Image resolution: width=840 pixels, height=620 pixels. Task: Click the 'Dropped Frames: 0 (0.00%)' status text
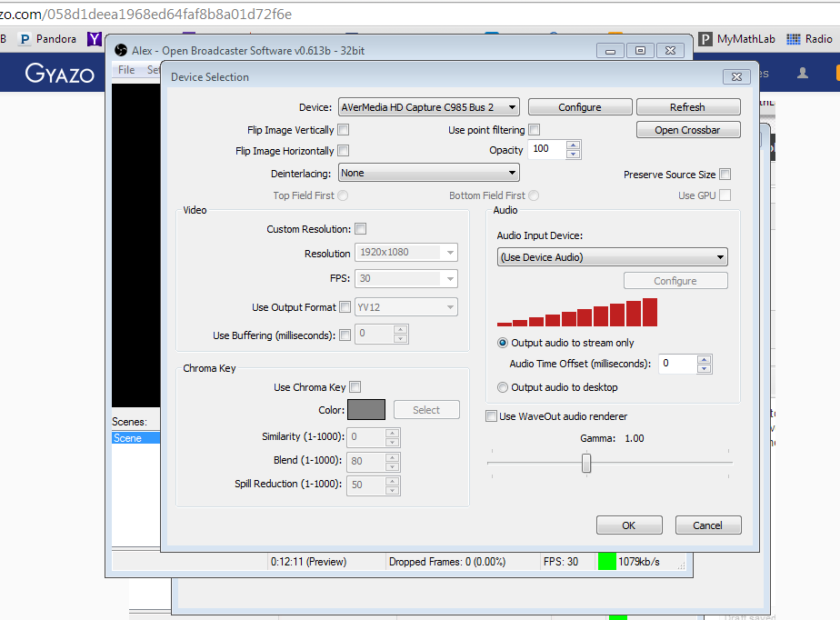click(447, 562)
